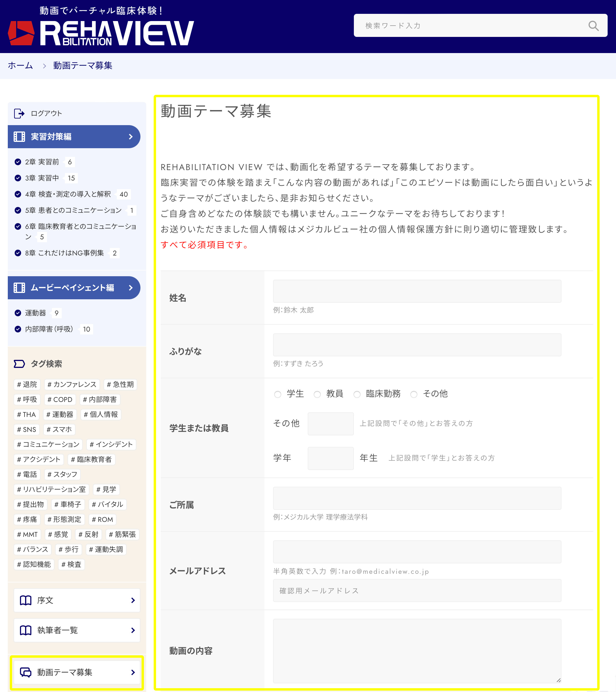
Task: Select the 学生 radio button
Action: click(x=278, y=394)
